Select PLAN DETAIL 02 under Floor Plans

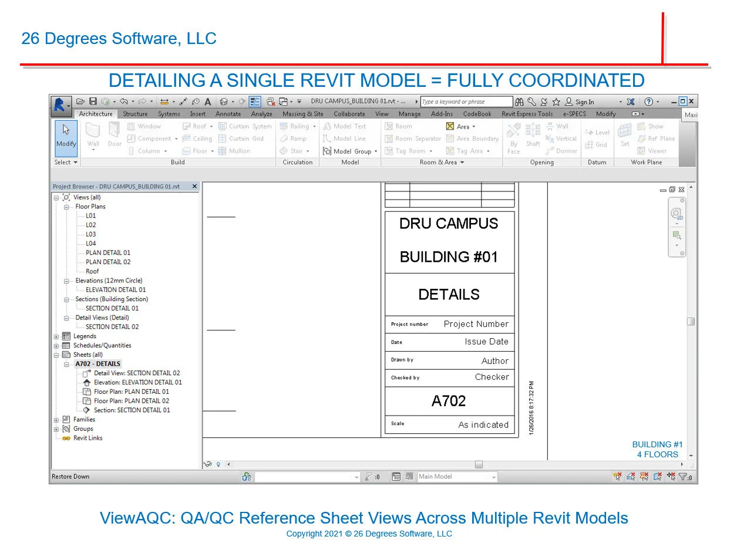pos(108,262)
